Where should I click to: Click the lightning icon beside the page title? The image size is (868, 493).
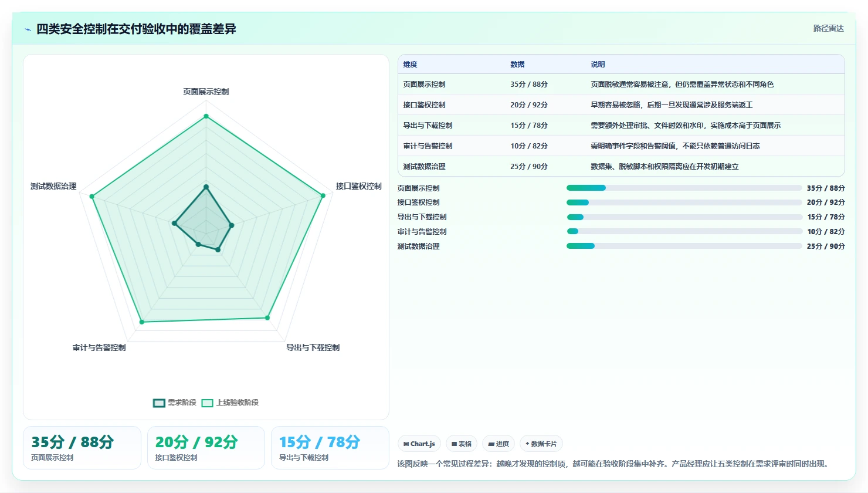coord(28,29)
